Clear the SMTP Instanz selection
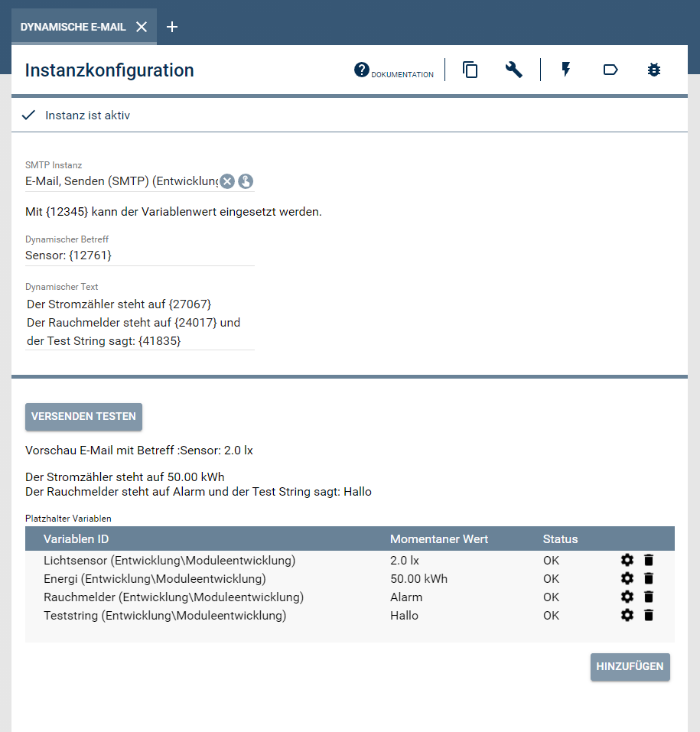700x732 pixels. click(227, 181)
